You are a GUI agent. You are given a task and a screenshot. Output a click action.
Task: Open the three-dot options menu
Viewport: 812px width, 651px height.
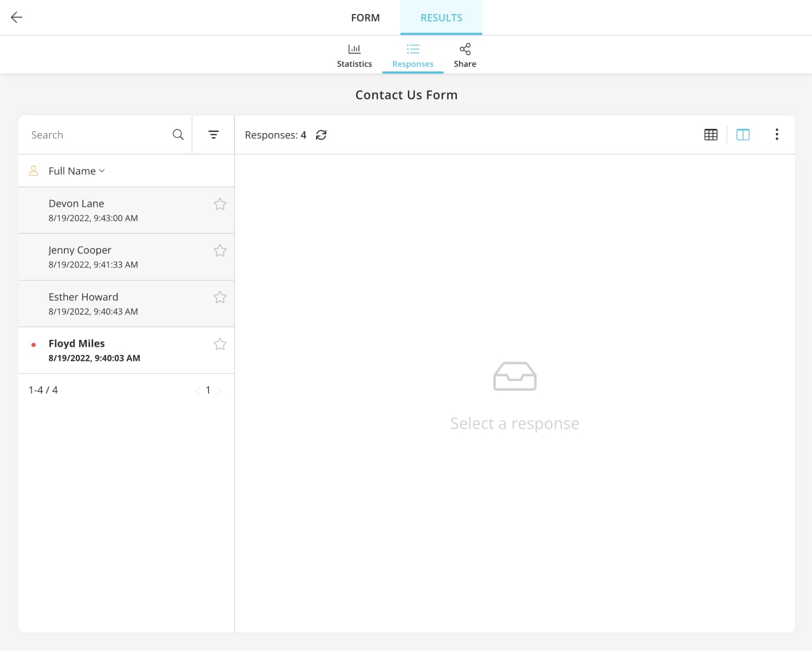click(x=777, y=134)
